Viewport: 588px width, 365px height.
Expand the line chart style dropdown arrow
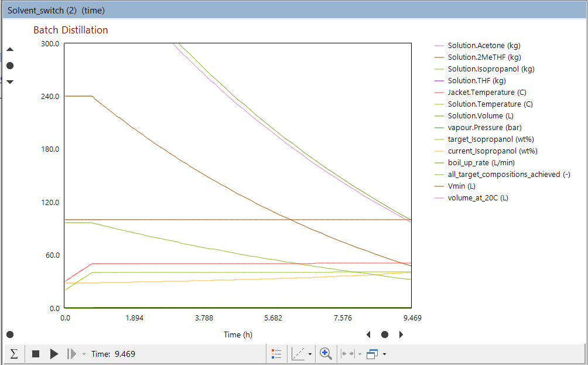point(310,354)
